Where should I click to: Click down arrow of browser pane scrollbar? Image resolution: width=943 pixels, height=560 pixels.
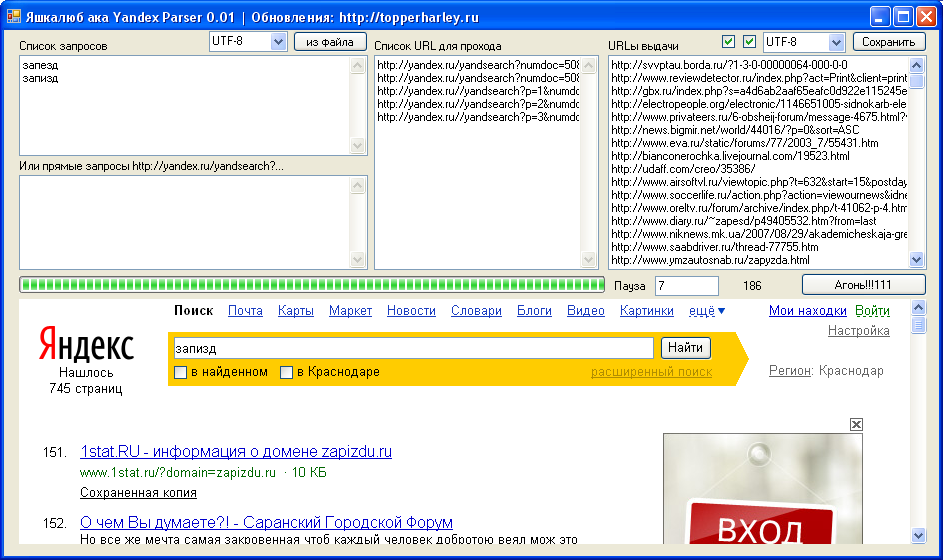coord(918,535)
